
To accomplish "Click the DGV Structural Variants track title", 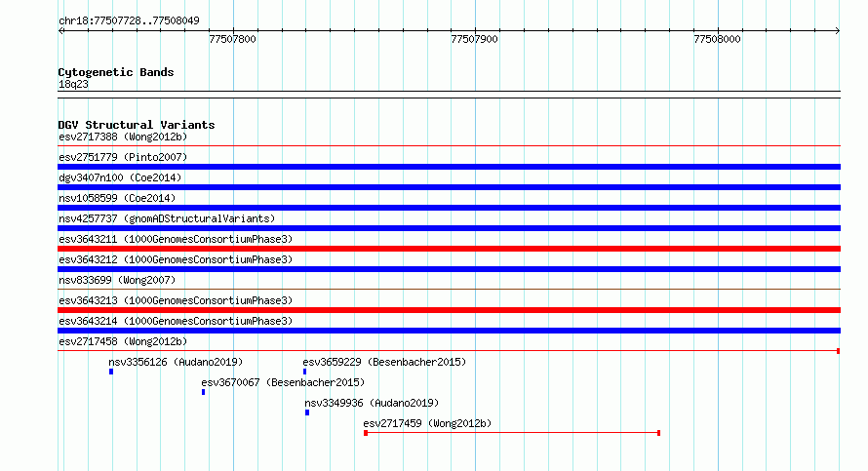I will pyautogui.click(x=137, y=125).
